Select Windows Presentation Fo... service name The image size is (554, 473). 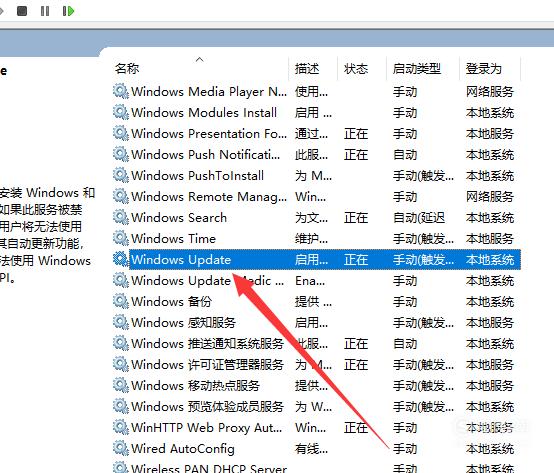point(209,134)
